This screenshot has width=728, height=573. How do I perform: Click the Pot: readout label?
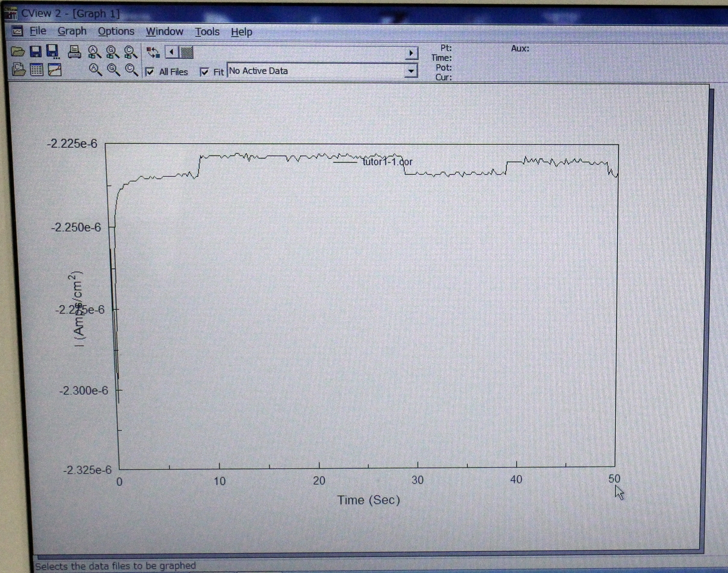[x=444, y=67]
